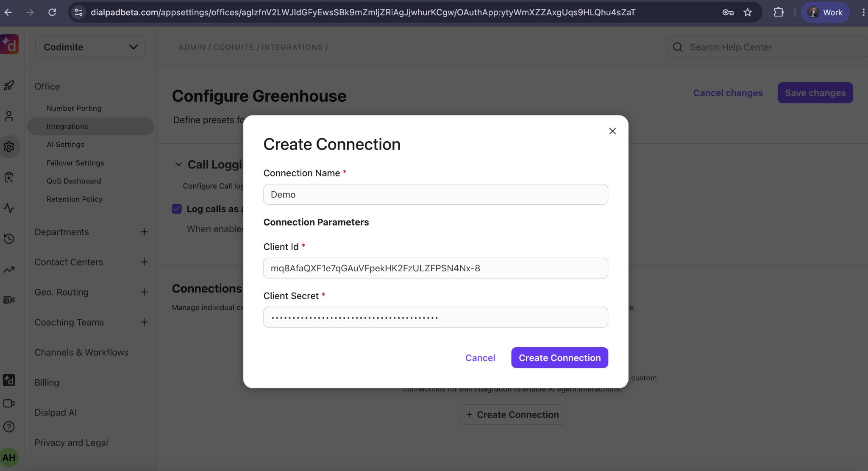Click the ADMIN breadcrumb link
868x471 pixels.
point(192,47)
